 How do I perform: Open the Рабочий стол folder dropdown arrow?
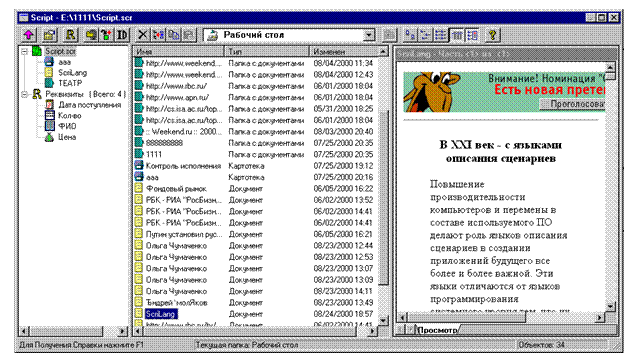coord(369,35)
